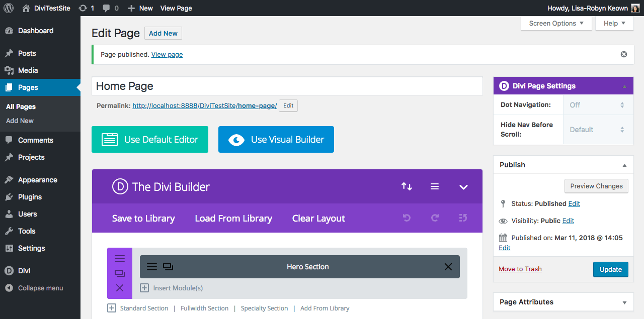644x319 pixels.
Task: Open the updates indicator showing 1
Action: pos(87,8)
